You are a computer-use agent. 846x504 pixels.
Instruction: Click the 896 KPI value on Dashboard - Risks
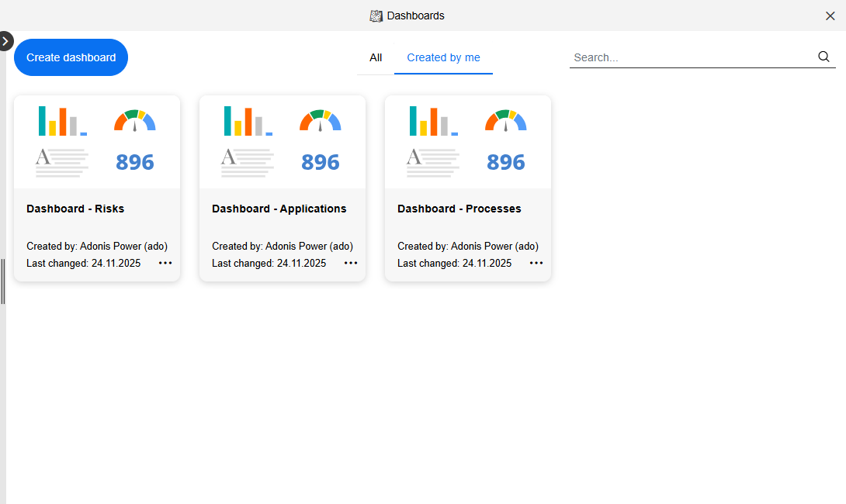(x=134, y=162)
